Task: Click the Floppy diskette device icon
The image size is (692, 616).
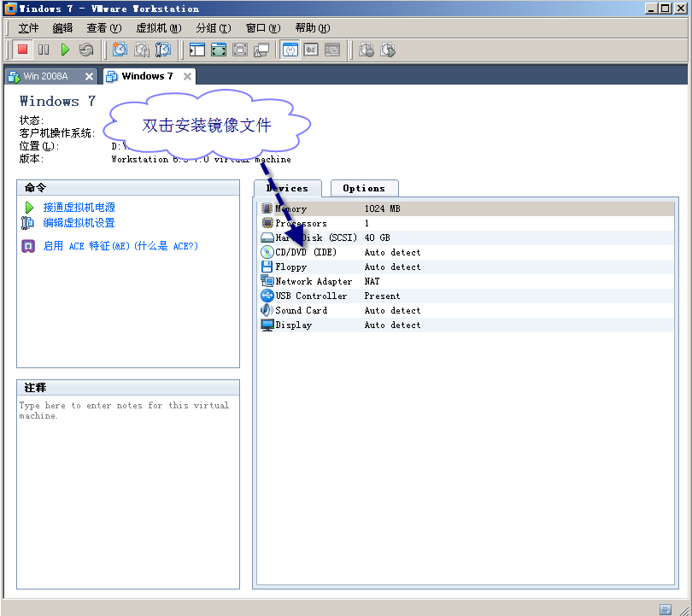Action: (x=267, y=267)
